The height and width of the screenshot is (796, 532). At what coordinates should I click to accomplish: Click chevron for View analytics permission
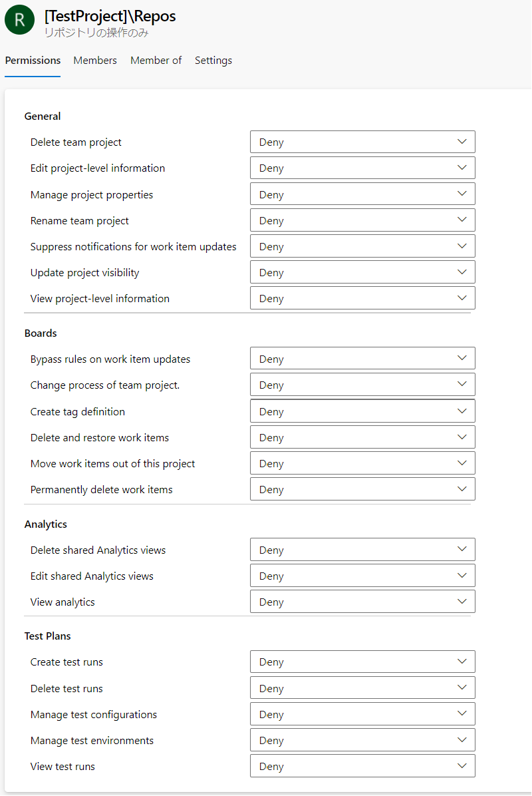coord(462,602)
